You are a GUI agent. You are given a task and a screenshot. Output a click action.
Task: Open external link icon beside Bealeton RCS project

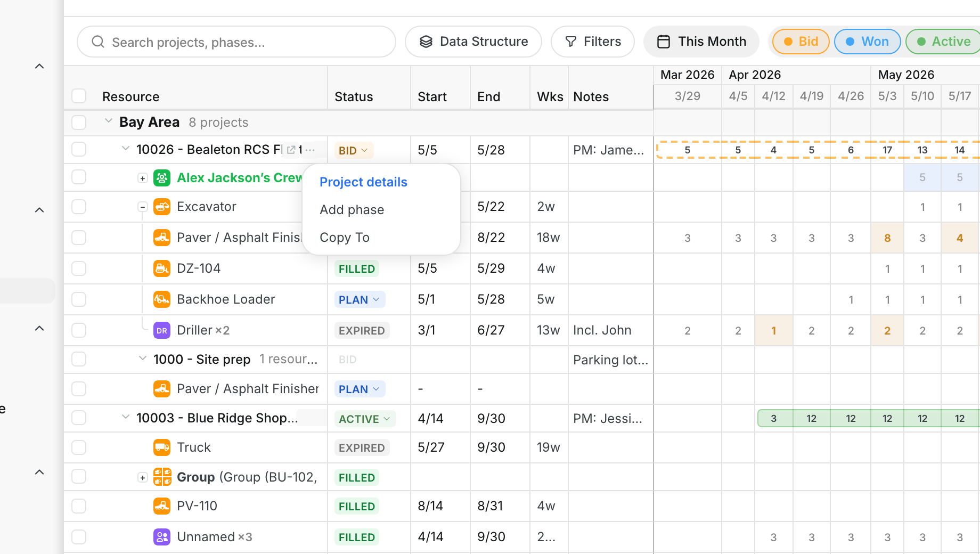[291, 150]
